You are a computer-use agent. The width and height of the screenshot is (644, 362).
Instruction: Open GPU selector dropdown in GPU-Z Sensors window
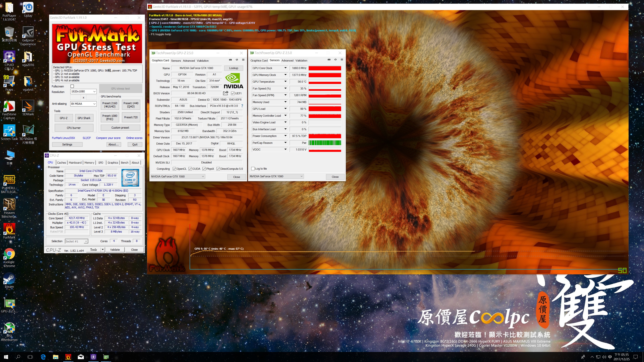[x=276, y=176]
